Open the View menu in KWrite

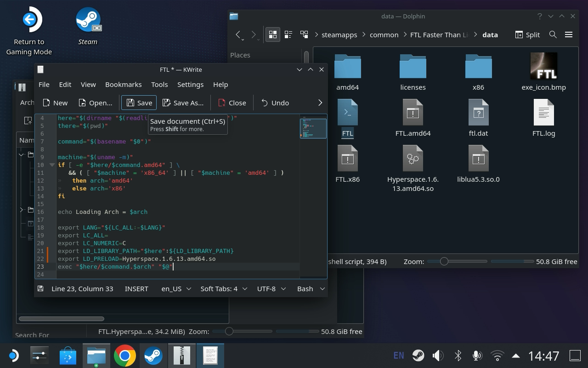click(x=88, y=84)
